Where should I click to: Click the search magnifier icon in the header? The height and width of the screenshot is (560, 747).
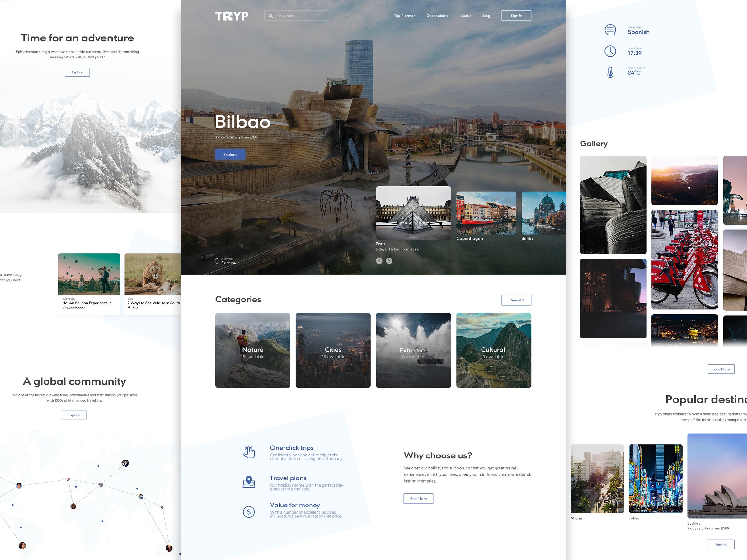270,16
